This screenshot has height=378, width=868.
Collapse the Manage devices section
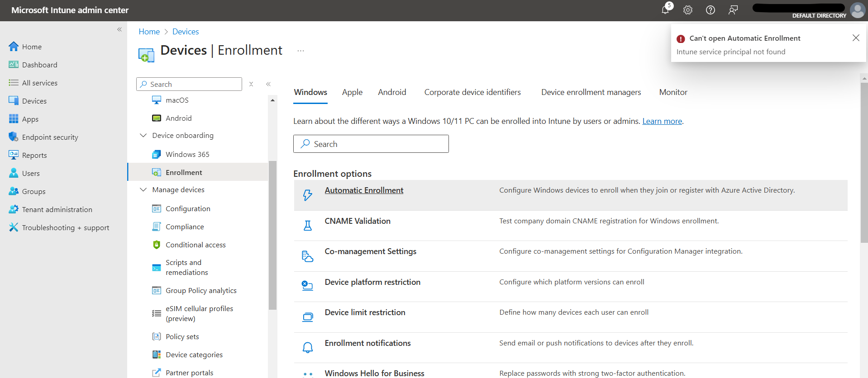coord(143,189)
